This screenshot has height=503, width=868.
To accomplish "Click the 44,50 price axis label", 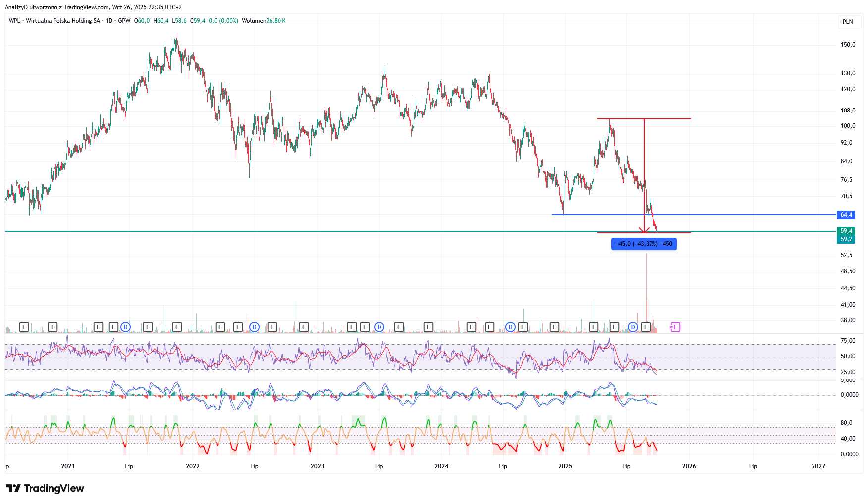I will click(848, 288).
